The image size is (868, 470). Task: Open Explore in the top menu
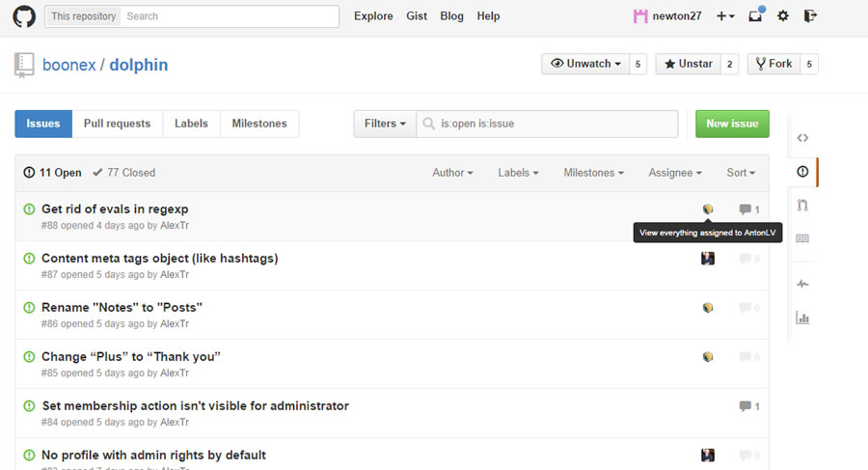pyautogui.click(x=373, y=16)
